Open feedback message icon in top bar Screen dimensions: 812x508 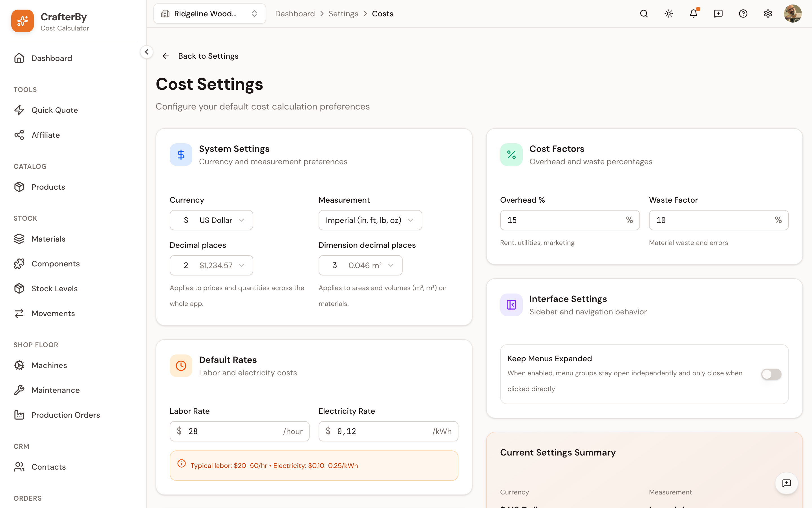click(718, 14)
